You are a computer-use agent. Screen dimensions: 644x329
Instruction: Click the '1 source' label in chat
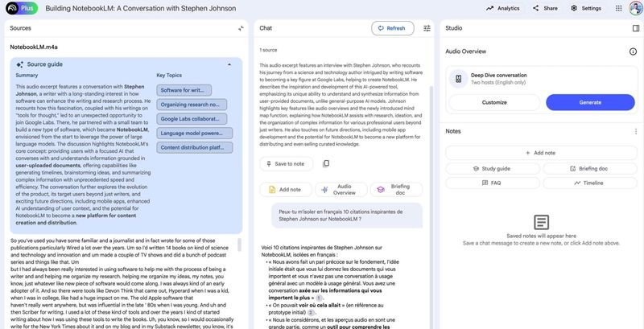pos(268,50)
